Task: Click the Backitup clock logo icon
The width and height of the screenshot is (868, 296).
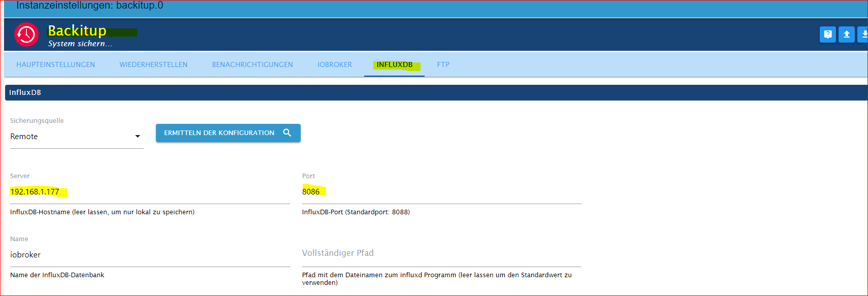Action: (x=26, y=35)
